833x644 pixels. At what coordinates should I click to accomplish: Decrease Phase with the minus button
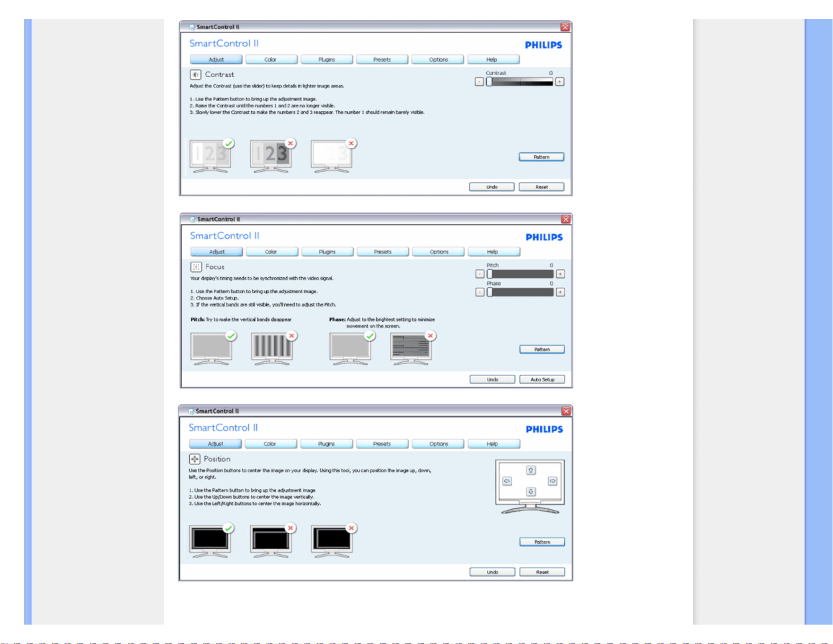[480, 292]
